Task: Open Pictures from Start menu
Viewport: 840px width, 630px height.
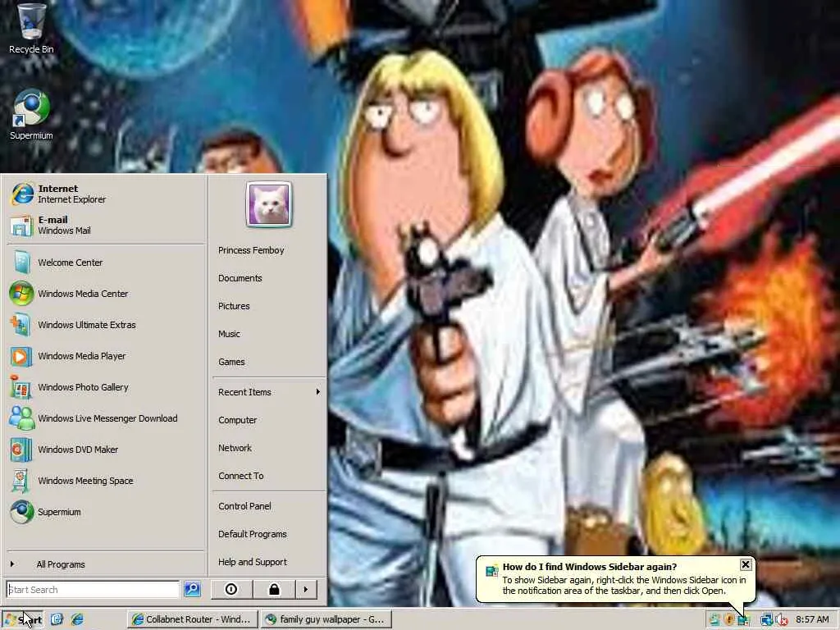Action: coord(269,306)
